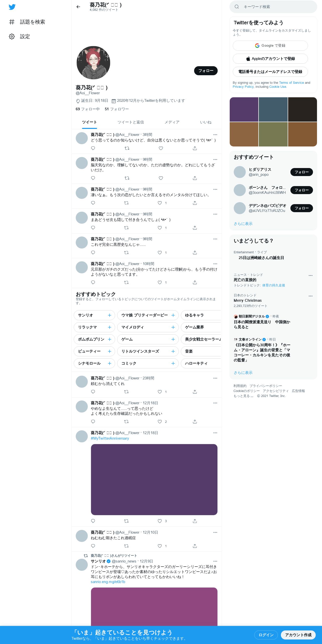This screenshot has width=322, height=644.
Task: Follow デデンネ@バズビデオ suggested account
Action: (302, 208)
